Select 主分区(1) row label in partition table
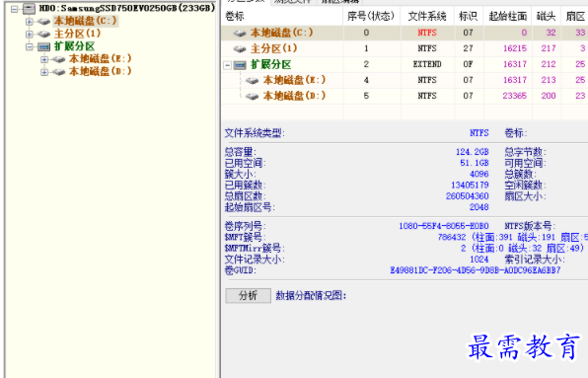Image resolution: width=588 pixels, height=378 pixels. click(x=273, y=48)
